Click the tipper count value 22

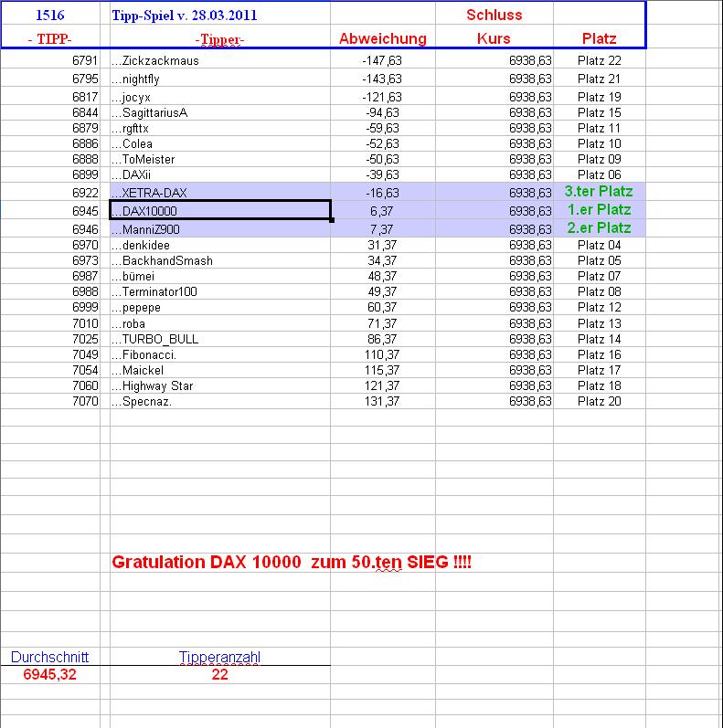click(x=219, y=674)
